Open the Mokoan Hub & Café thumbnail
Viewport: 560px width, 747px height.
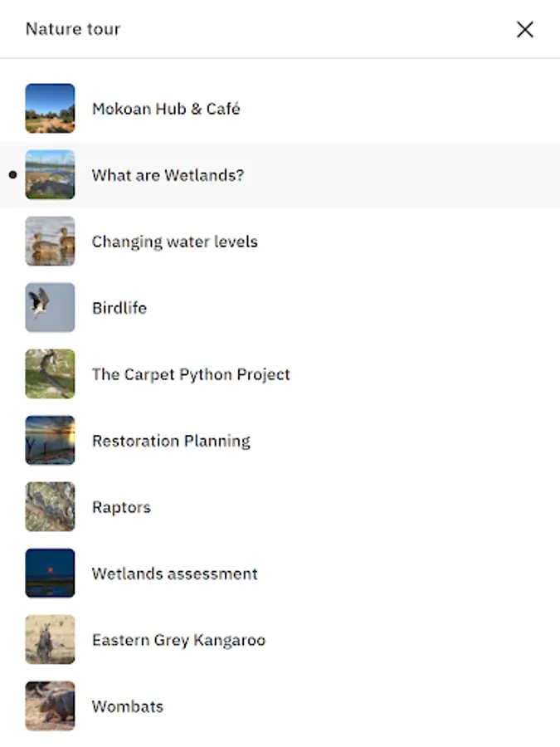click(50, 109)
